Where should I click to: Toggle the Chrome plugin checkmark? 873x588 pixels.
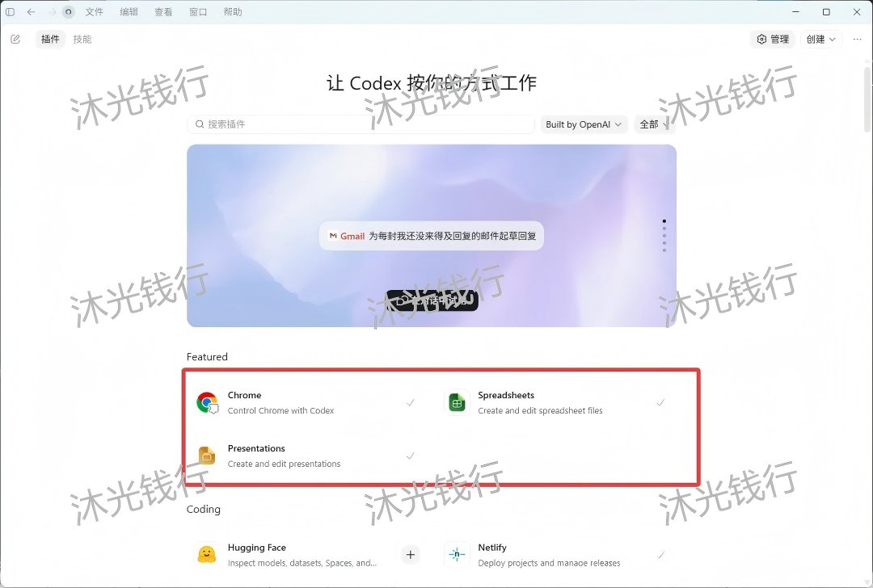click(411, 402)
